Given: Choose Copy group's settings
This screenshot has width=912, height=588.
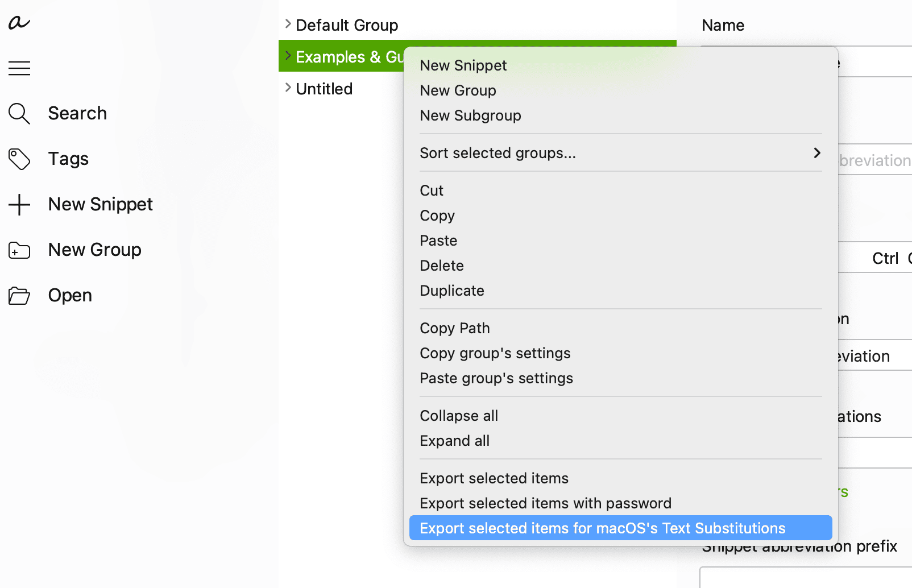Looking at the screenshot, I should (x=495, y=353).
